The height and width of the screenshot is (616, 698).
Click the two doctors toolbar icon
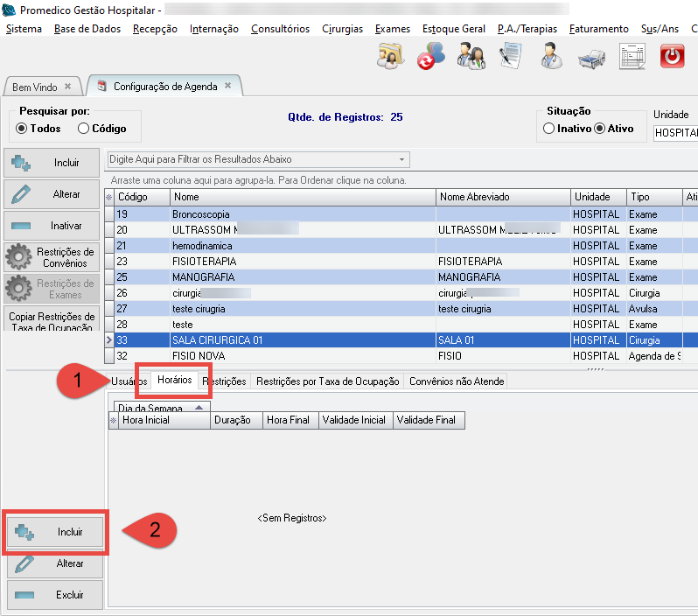pyautogui.click(x=471, y=58)
